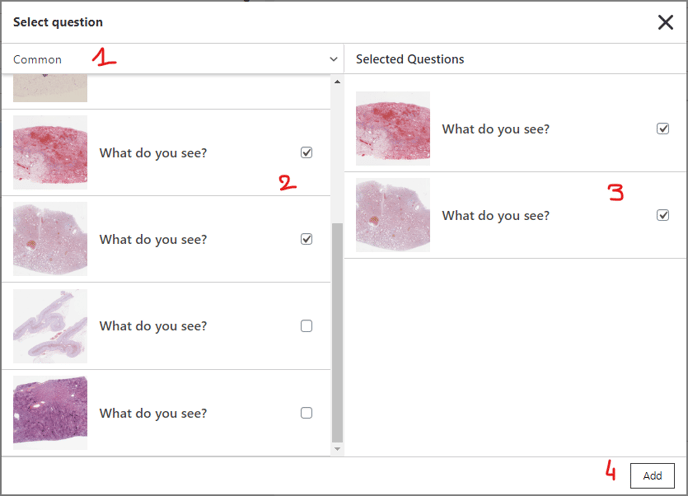Check the purple tissue question
The height and width of the screenshot is (496, 688).
pos(306,413)
